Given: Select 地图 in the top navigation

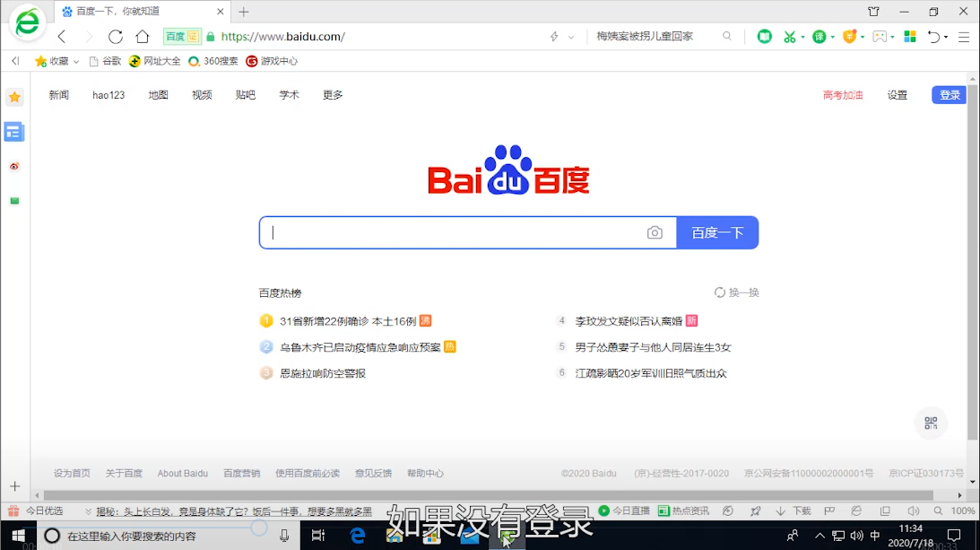Looking at the screenshot, I should (x=159, y=95).
